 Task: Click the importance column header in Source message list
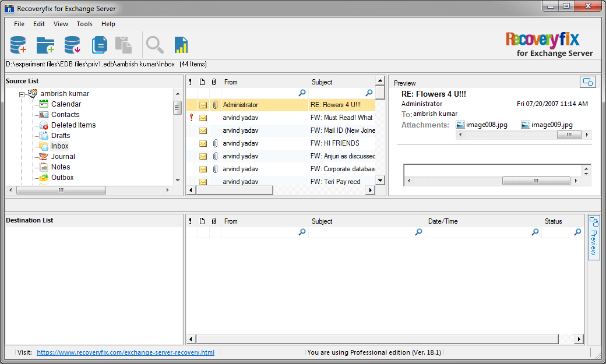pyautogui.click(x=191, y=82)
